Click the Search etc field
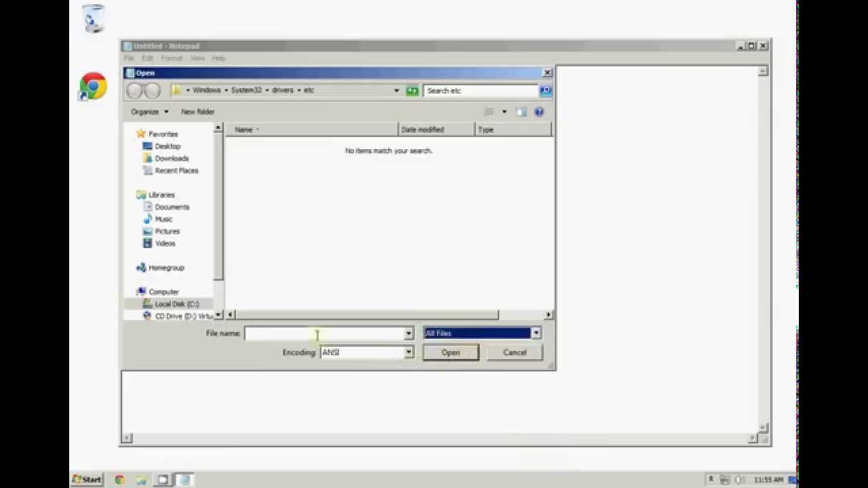The image size is (868, 488). click(481, 90)
